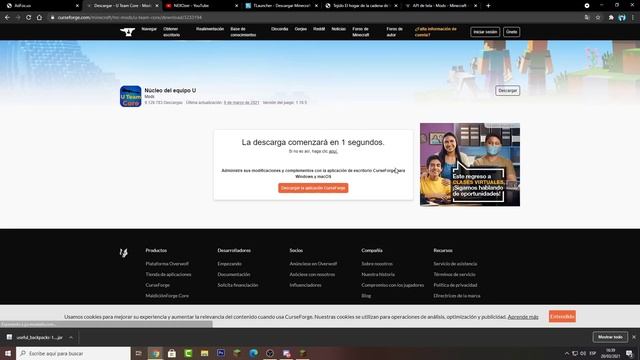Open Camtasia green icon on taskbar

coord(188,353)
